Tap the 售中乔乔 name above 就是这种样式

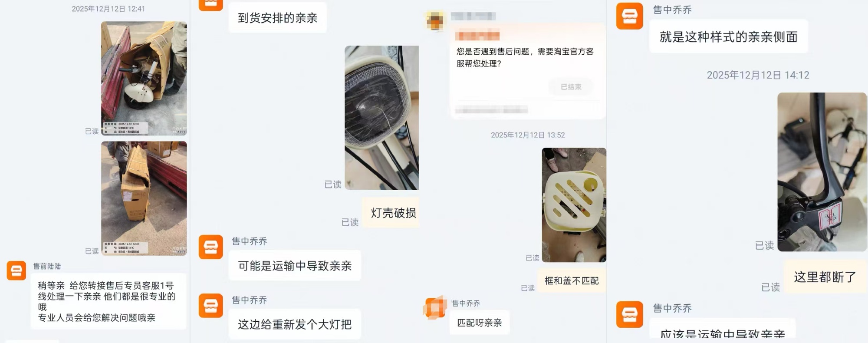(x=672, y=10)
